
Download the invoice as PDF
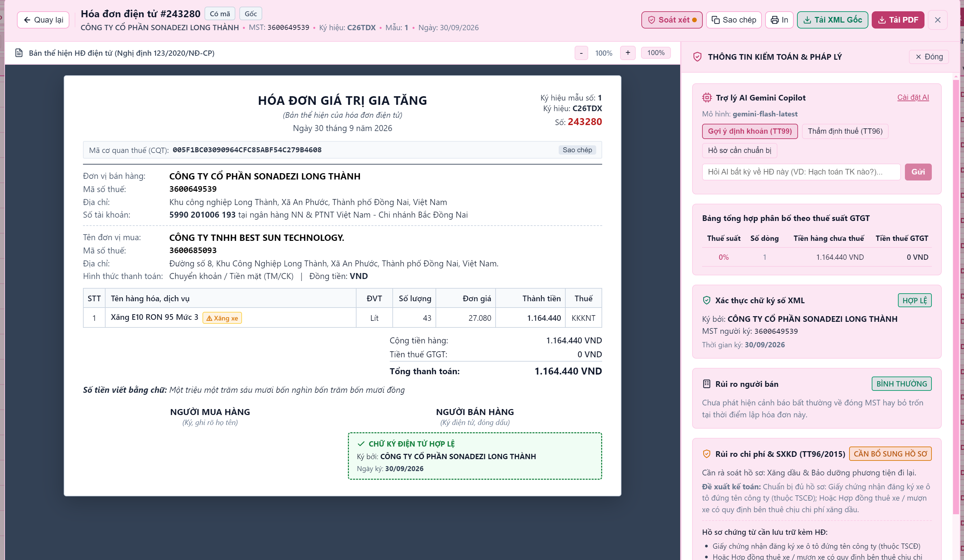click(x=898, y=20)
